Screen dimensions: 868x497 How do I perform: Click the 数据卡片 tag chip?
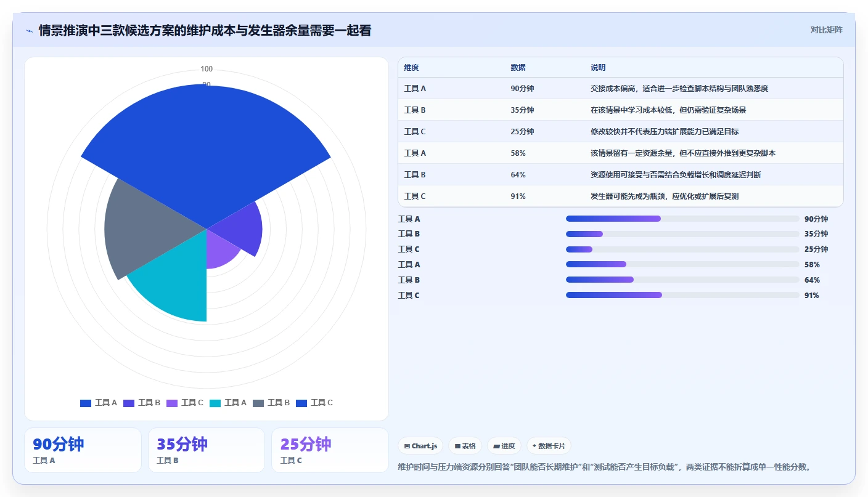[x=549, y=446]
